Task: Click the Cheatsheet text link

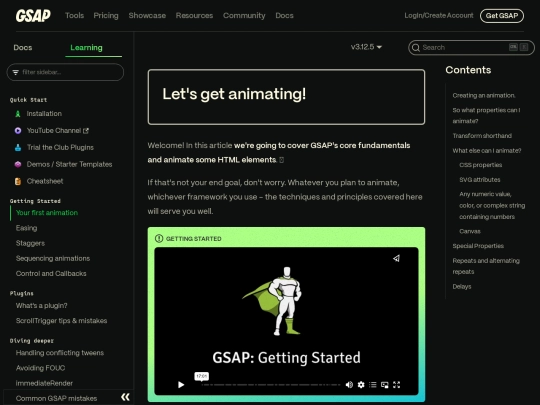Action: point(45,181)
